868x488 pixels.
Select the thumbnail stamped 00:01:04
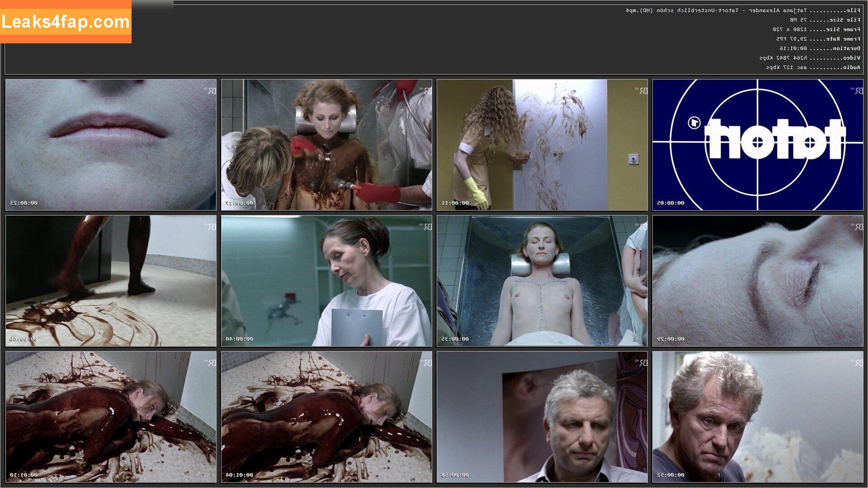(326, 417)
